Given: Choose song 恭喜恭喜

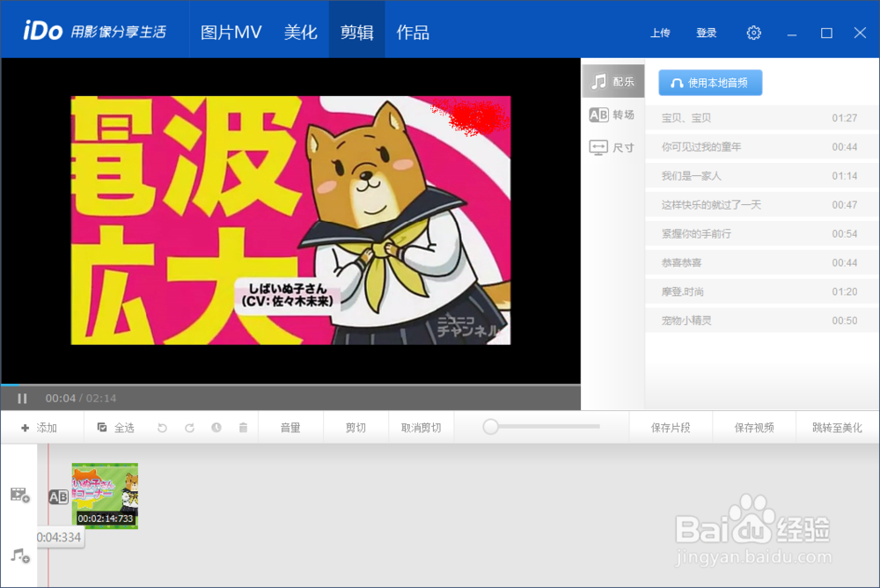Looking at the screenshot, I should (761, 263).
